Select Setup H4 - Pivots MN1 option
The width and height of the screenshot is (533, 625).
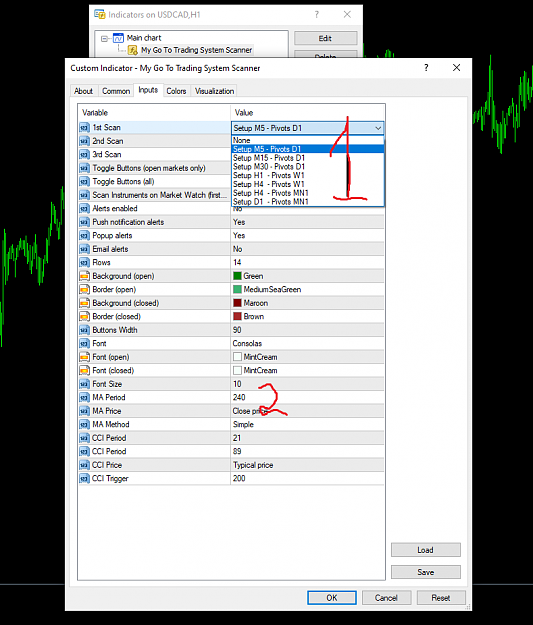click(308, 193)
